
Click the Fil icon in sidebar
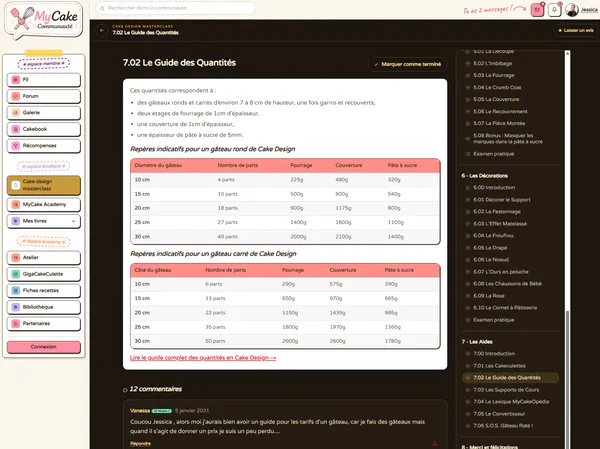16,80
